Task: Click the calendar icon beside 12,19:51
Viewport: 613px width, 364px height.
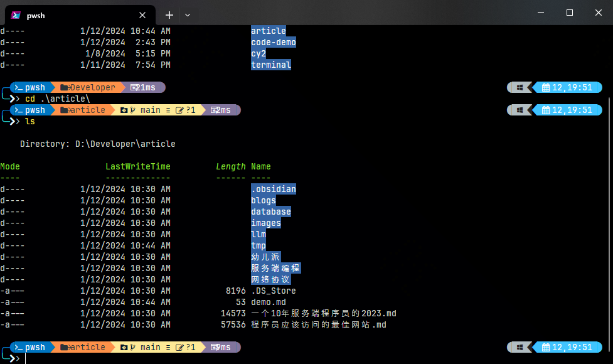Action: click(x=545, y=87)
